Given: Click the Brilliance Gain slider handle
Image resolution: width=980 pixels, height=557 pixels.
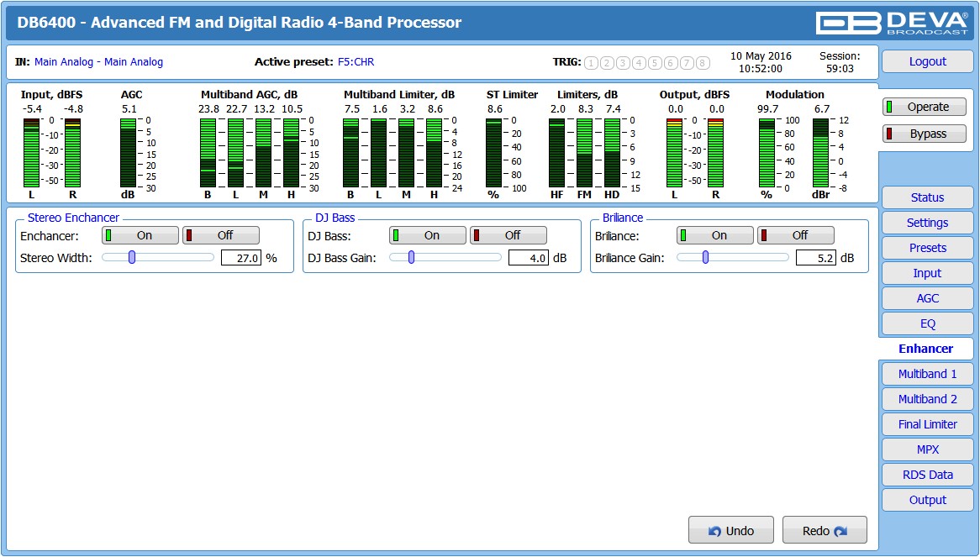Looking at the screenshot, I should point(706,257).
